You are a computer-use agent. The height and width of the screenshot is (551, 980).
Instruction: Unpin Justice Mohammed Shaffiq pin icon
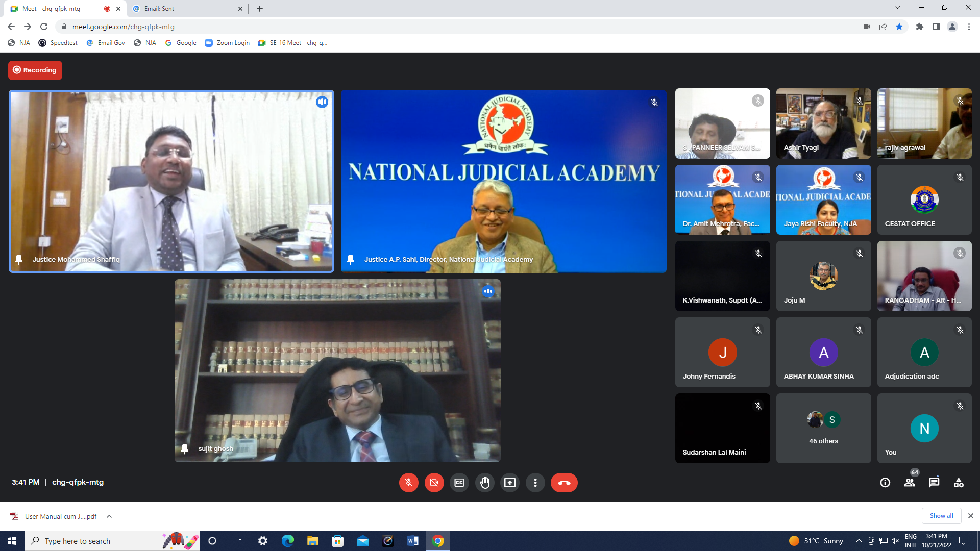pyautogui.click(x=19, y=260)
